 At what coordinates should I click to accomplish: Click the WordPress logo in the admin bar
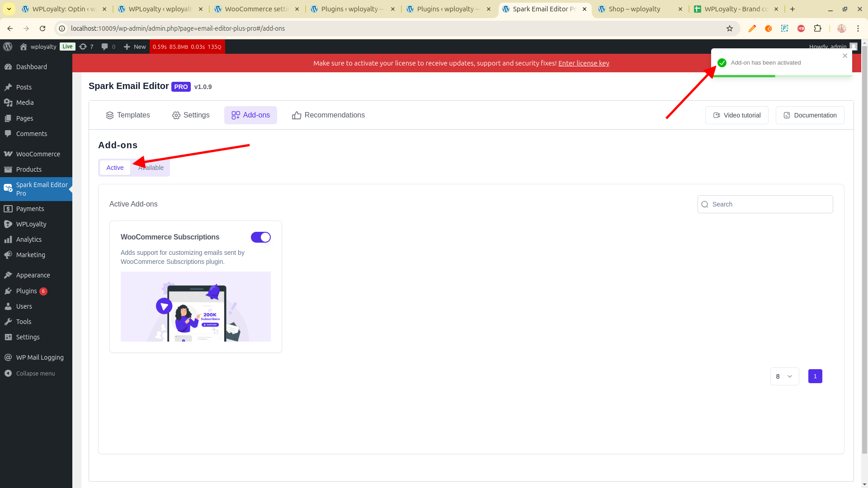click(x=8, y=47)
